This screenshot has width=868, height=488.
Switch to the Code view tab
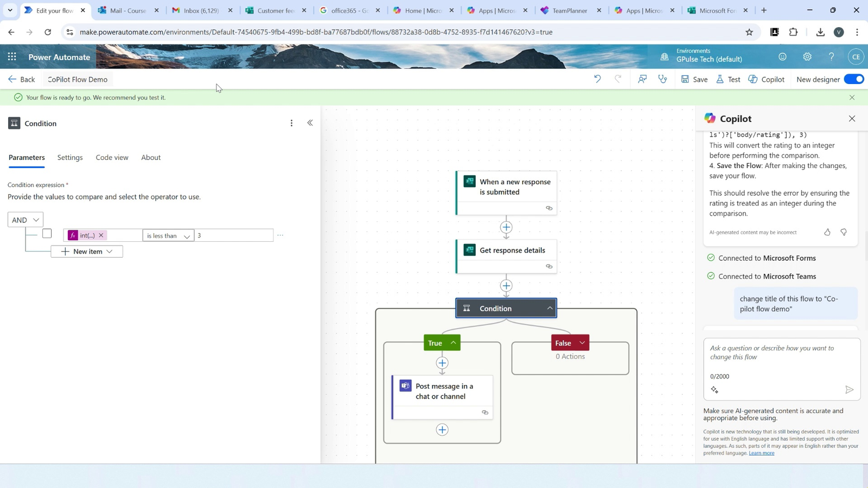[x=112, y=157]
